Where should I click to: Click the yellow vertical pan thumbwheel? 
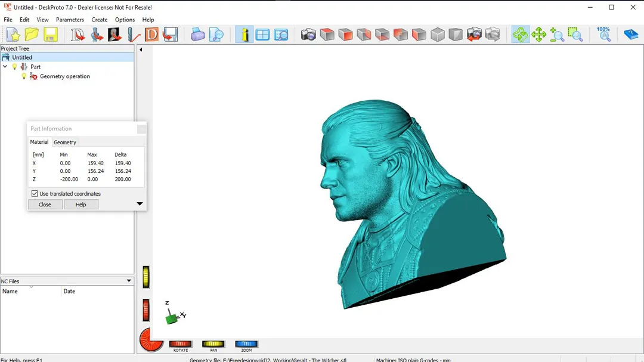click(x=146, y=277)
